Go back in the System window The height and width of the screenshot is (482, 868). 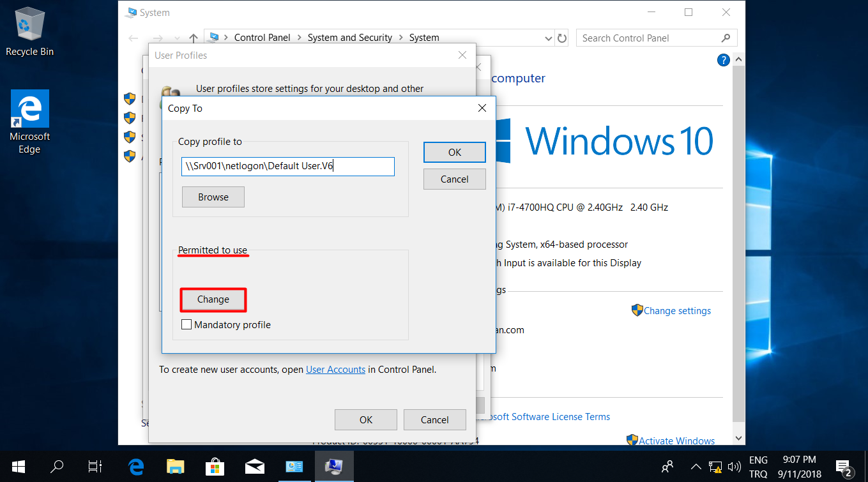coord(133,38)
